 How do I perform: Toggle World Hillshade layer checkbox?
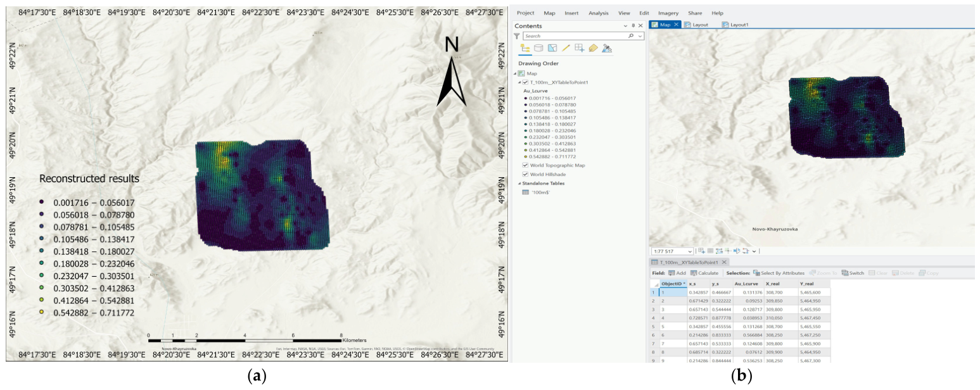pos(525,174)
